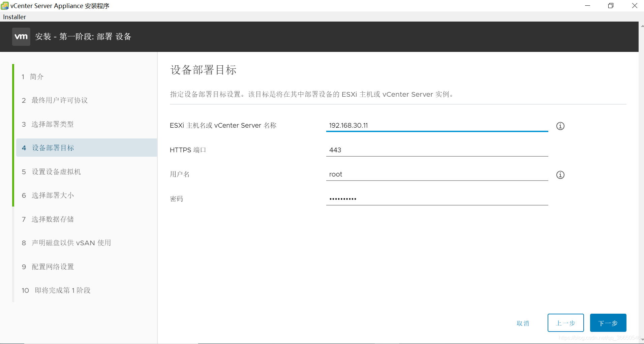Screen dimensions: 644x344
Task: Click the VMware vm logo in header
Action: tap(21, 37)
